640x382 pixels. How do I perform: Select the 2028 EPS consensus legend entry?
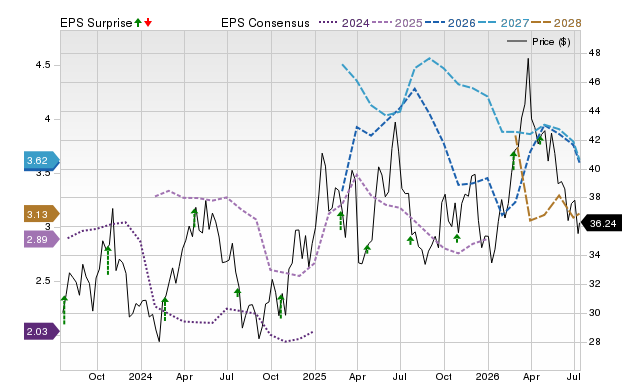click(x=556, y=23)
